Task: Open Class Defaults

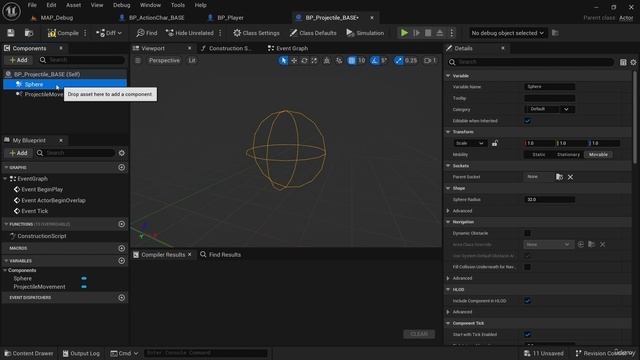Action: click(x=313, y=33)
